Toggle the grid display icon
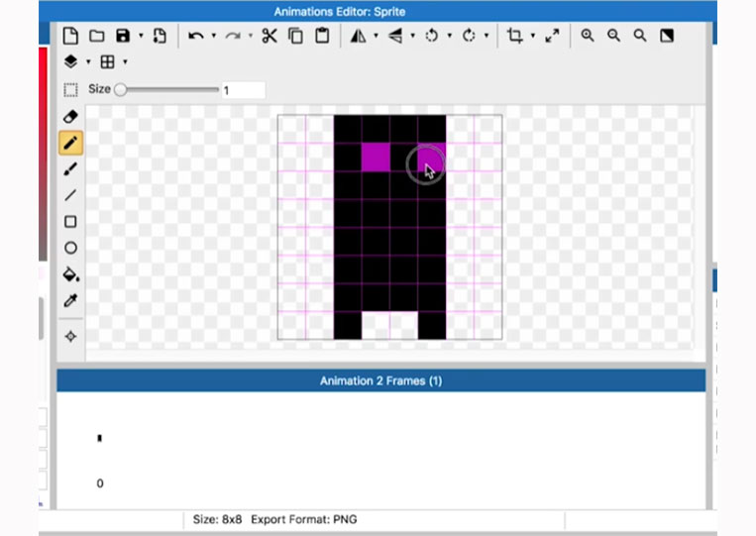The height and width of the screenshot is (536, 756). point(108,61)
